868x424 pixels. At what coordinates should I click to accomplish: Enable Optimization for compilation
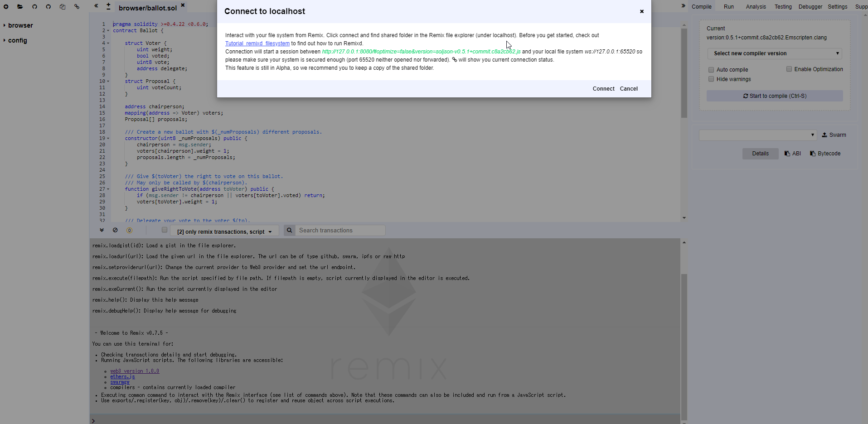789,69
